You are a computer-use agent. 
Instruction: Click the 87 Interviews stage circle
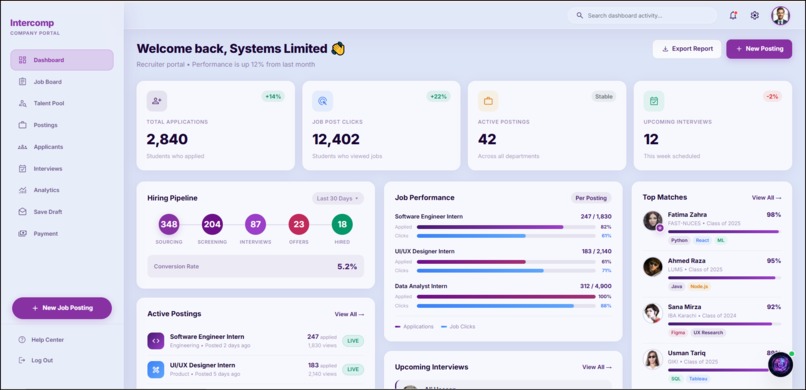(x=255, y=225)
